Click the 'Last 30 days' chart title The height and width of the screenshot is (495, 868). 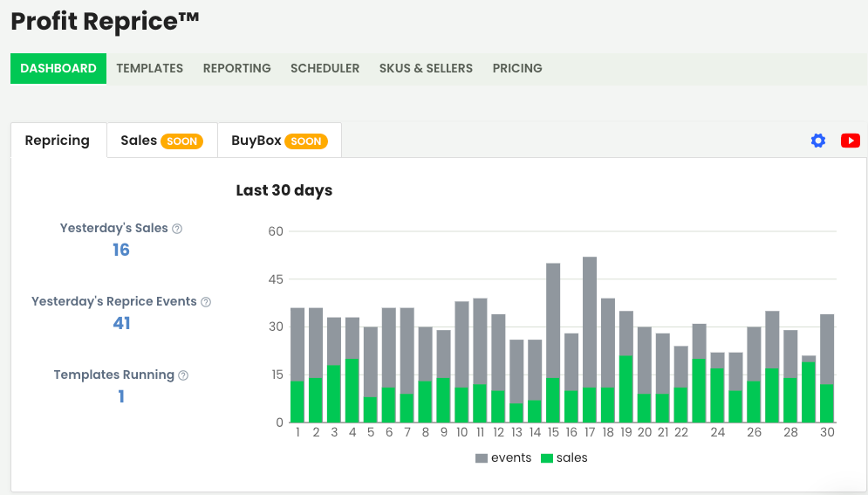click(284, 190)
